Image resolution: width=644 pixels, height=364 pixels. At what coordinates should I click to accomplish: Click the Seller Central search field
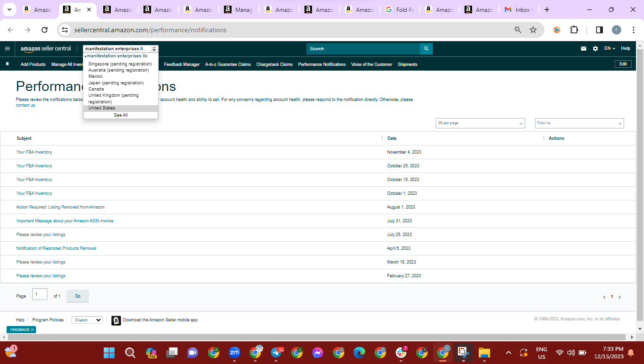363,48
